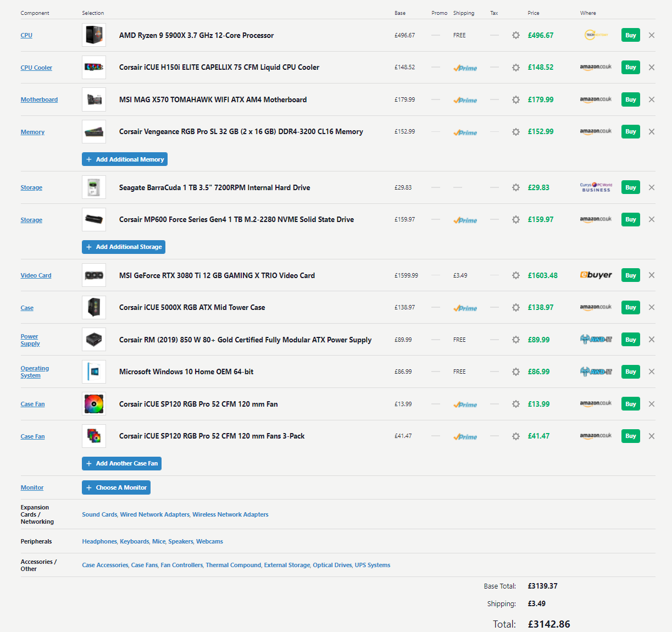Click the Ryzen 9 5900X product thumbnail
Image resolution: width=672 pixels, height=632 pixels.
(94, 35)
